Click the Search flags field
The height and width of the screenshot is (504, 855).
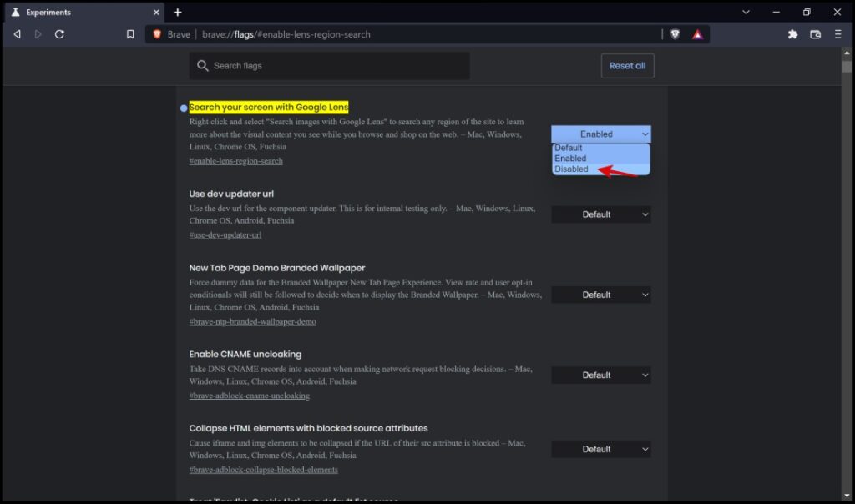329,66
